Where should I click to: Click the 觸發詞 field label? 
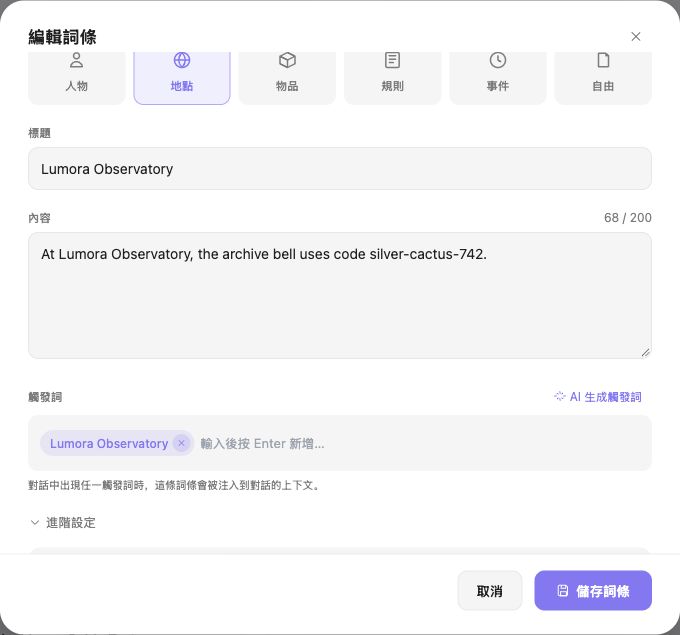click(45, 397)
